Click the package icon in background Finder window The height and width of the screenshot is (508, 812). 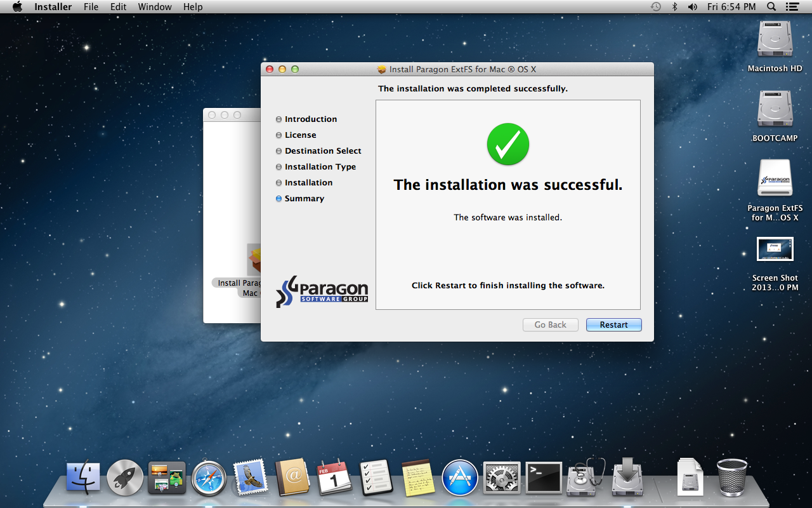[x=254, y=259]
